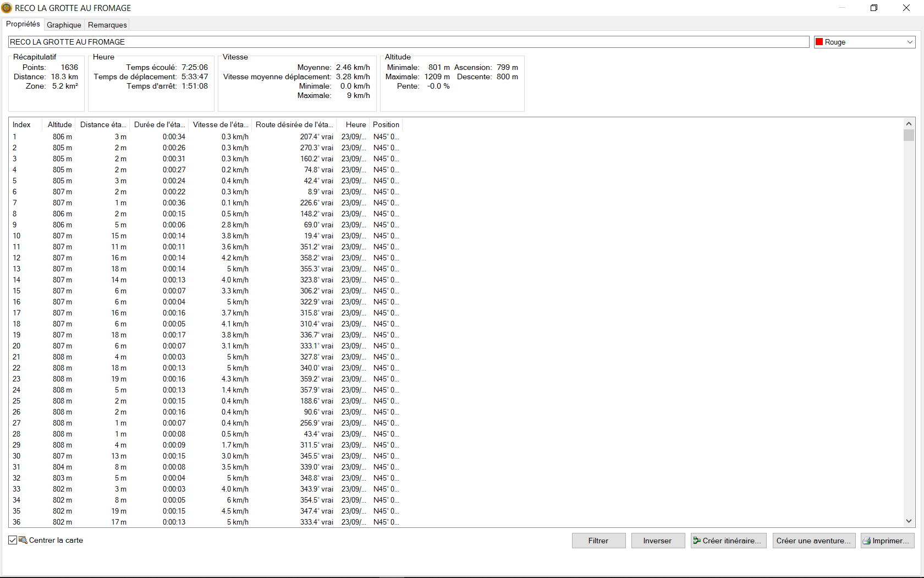Viewport: 924px width, 578px height.
Task: Click the track name input field
Action: coord(409,42)
